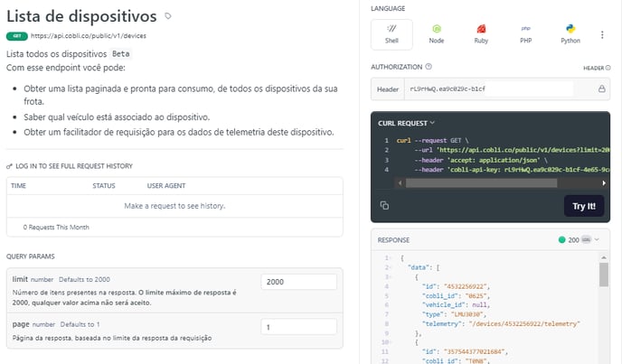Click the RESPONSE panel label
The image size is (622, 364).
(393, 240)
